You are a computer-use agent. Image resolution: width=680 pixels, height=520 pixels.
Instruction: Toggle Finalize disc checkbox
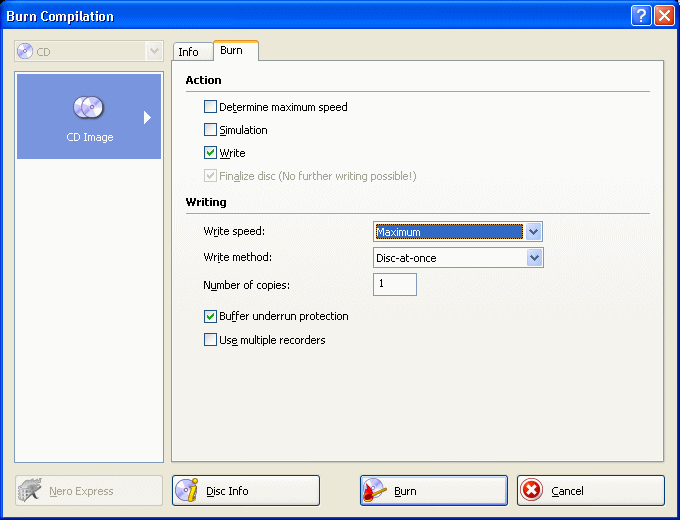coord(210,176)
